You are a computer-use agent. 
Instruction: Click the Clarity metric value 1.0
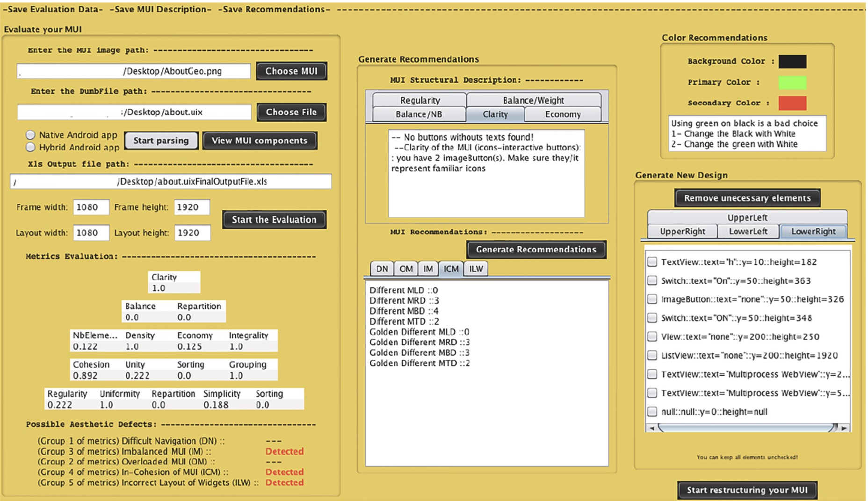tap(159, 288)
